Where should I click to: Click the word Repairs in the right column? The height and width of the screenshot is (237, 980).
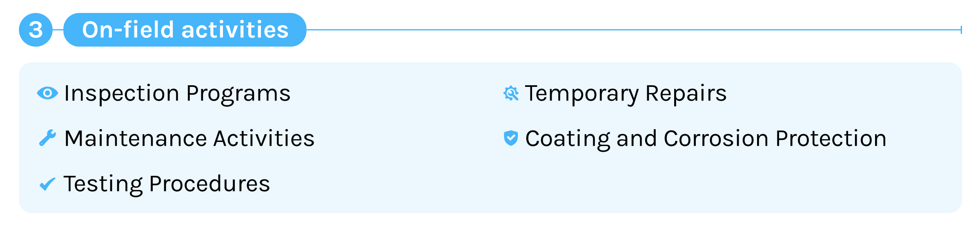coord(686,94)
